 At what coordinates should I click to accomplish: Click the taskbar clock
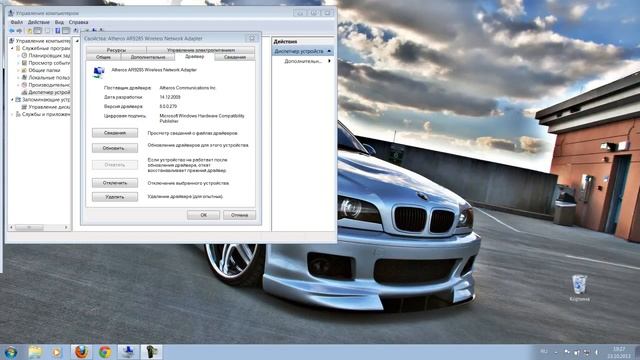[619, 352]
